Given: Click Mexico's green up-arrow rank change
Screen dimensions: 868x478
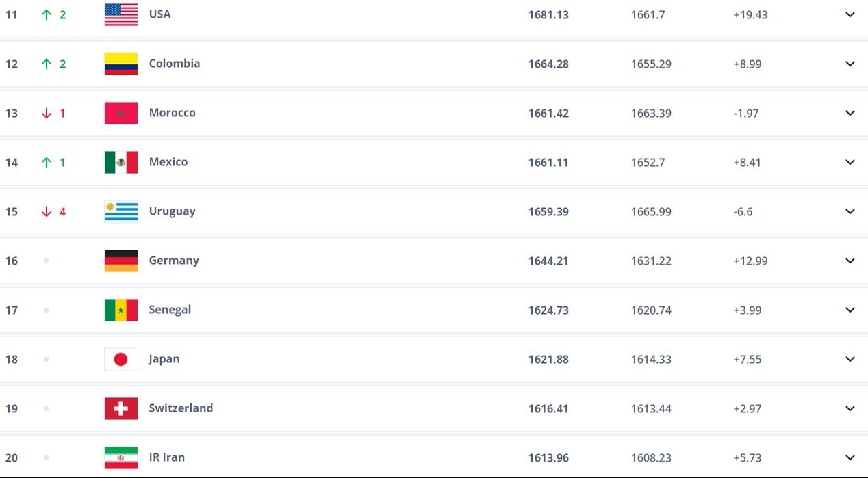Looking at the screenshot, I should [47, 162].
